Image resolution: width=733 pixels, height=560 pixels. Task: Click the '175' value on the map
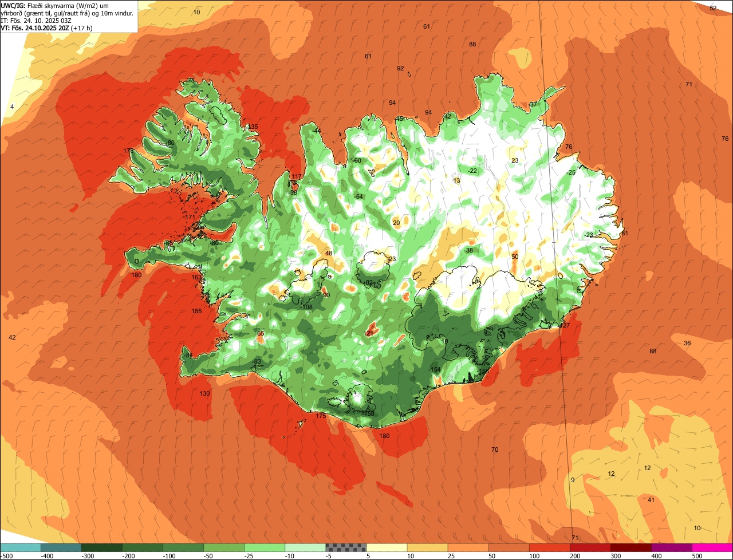point(321,416)
